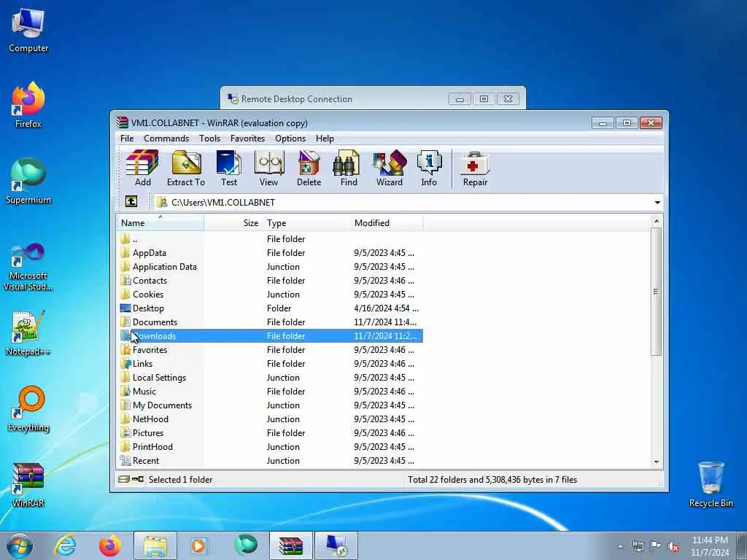The image size is (747, 560).
Task: Select the parent '..' folder row
Action: click(x=270, y=239)
